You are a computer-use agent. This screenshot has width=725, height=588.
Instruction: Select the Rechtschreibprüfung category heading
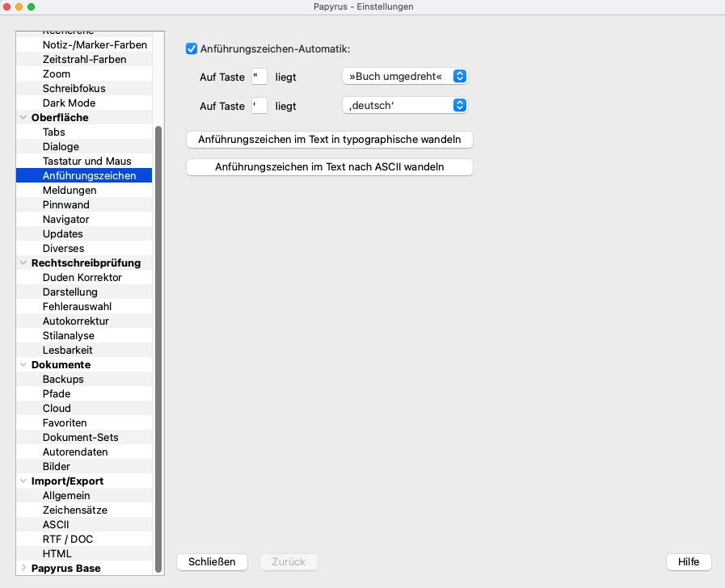pos(86,262)
